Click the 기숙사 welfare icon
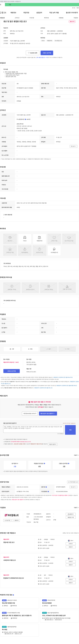 click(x=25, y=239)
